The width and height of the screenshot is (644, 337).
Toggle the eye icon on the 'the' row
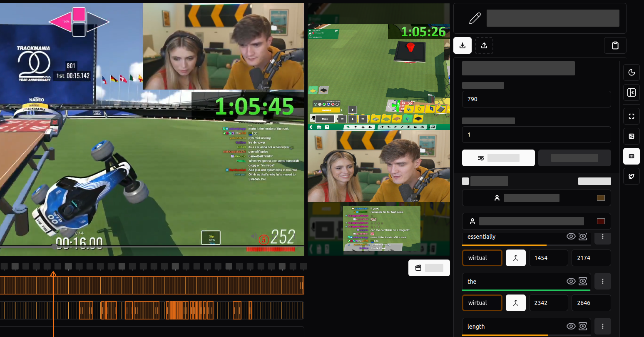tap(571, 281)
